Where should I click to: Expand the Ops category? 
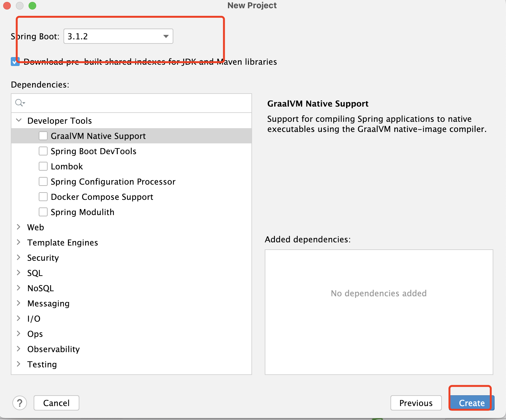tap(19, 333)
